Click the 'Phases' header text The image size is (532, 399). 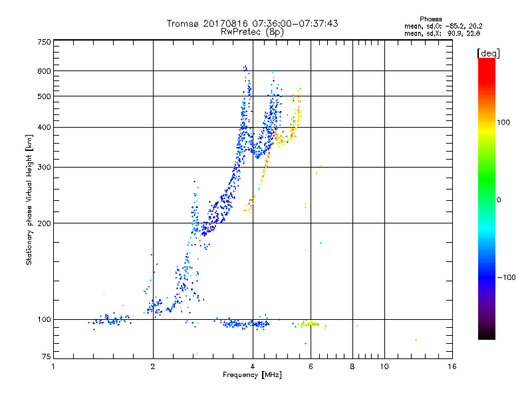(x=430, y=19)
